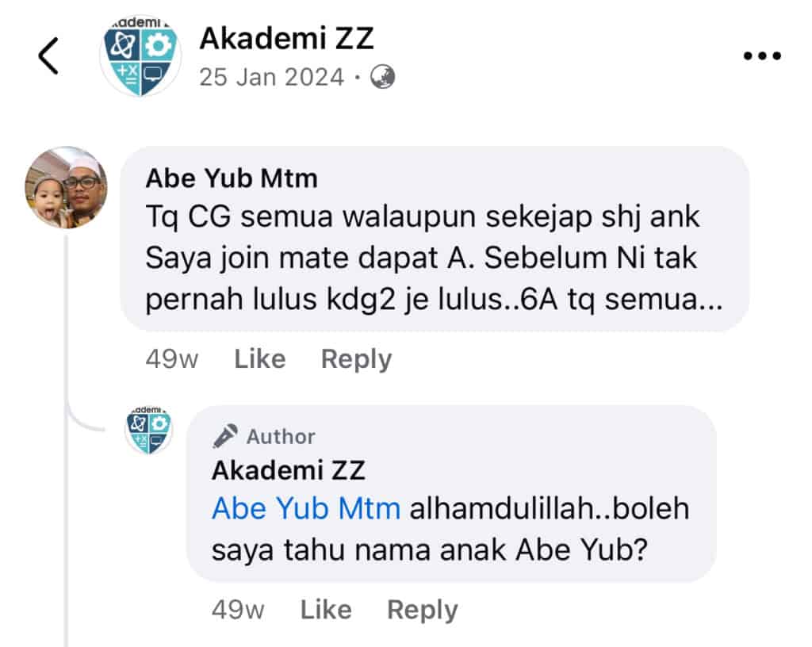Go back using the back arrow
Screen dimensions: 812x647
48,56
